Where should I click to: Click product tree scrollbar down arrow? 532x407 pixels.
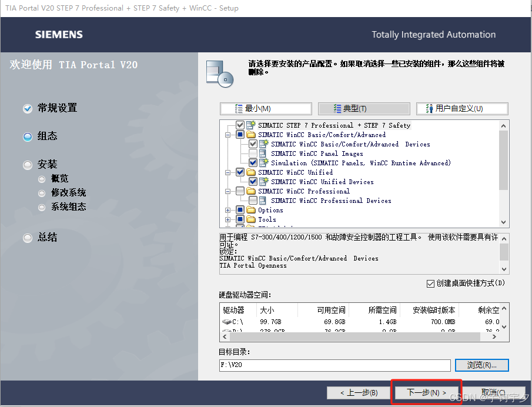504,222
